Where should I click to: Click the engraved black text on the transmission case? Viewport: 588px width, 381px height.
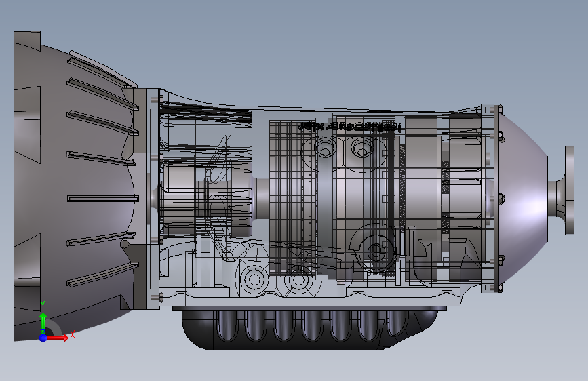pos(350,127)
